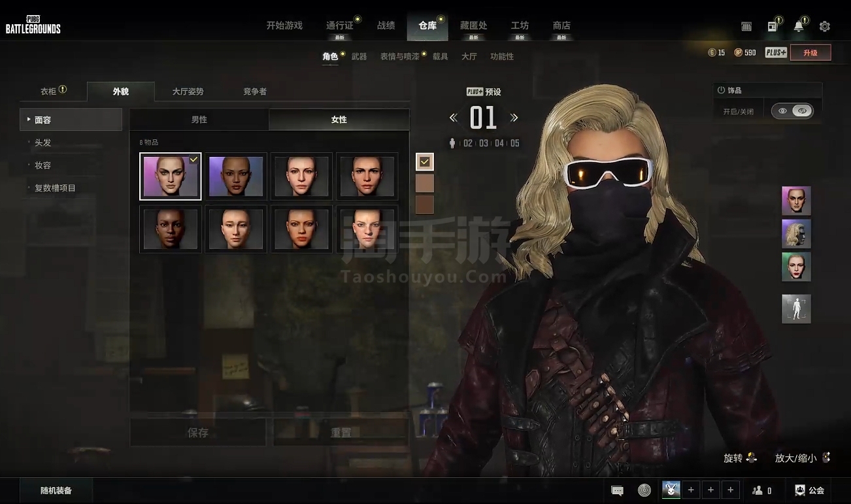Click the red 升级 upgrade button
851x504 pixels.
coord(810,52)
